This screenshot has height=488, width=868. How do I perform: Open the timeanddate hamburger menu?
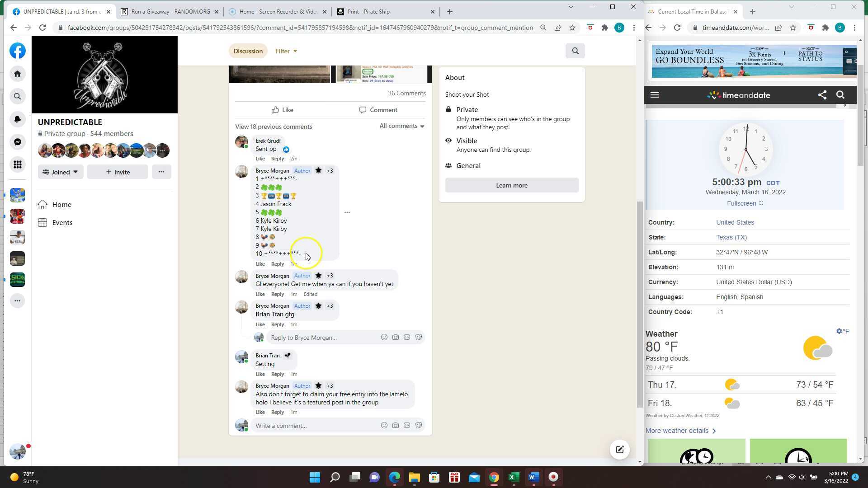point(654,95)
